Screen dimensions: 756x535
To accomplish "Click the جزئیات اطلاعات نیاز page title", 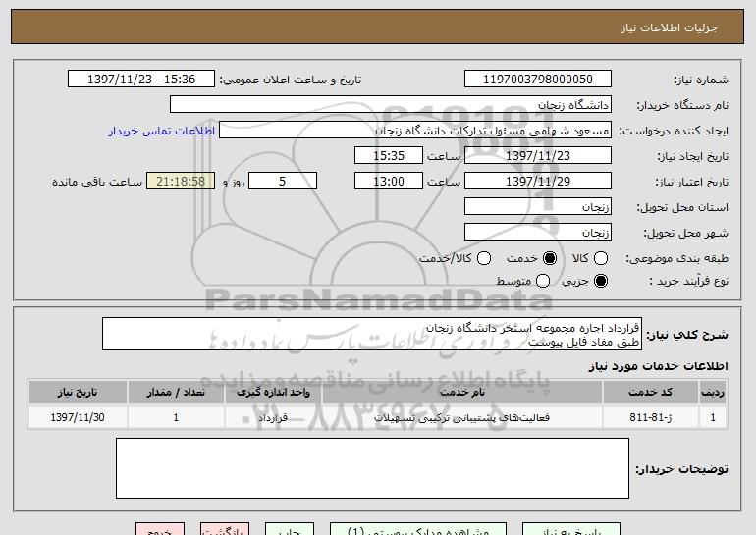I will point(669,27).
